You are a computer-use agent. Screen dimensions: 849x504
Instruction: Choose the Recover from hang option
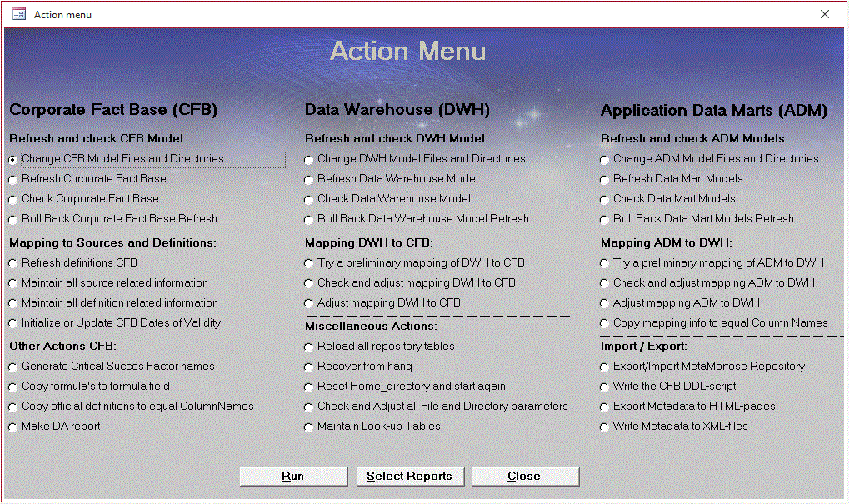[309, 367]
